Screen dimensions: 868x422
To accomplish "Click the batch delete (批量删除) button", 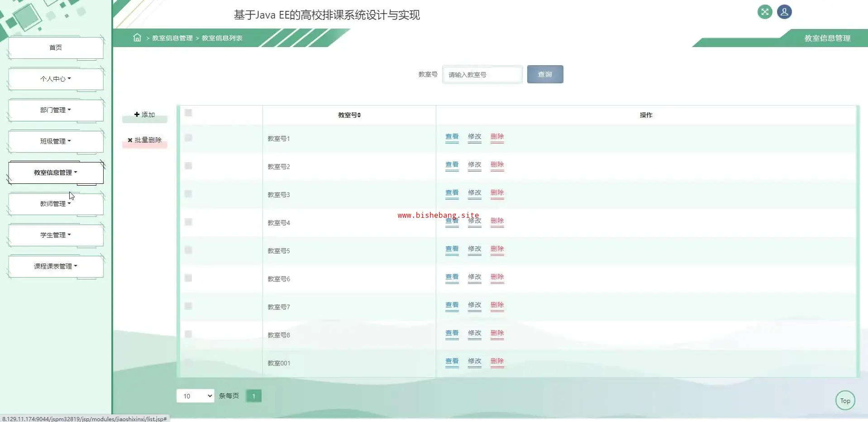I will click(x=145, y=140).
